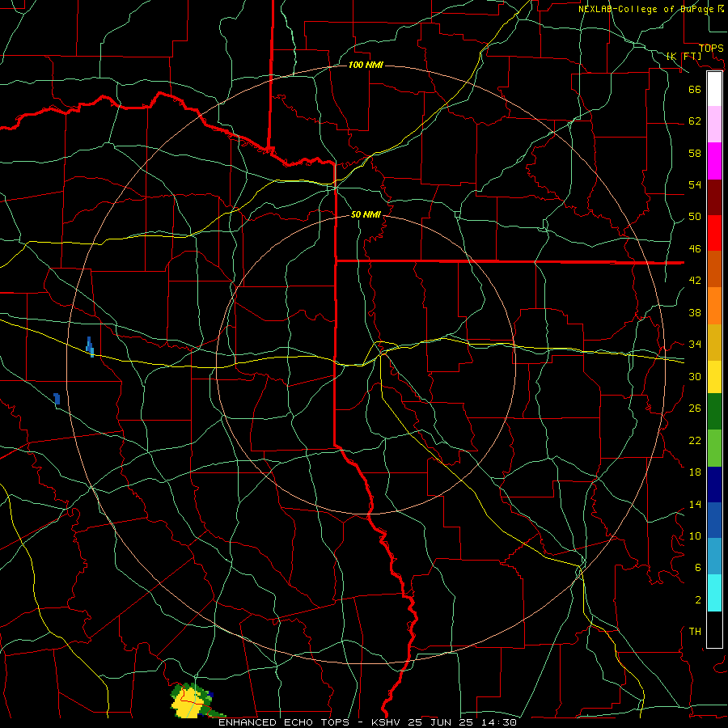This screenshot has width=728, height=728.
Task: Click the dark red 54 kft swatch
Action: coord(714,197)
